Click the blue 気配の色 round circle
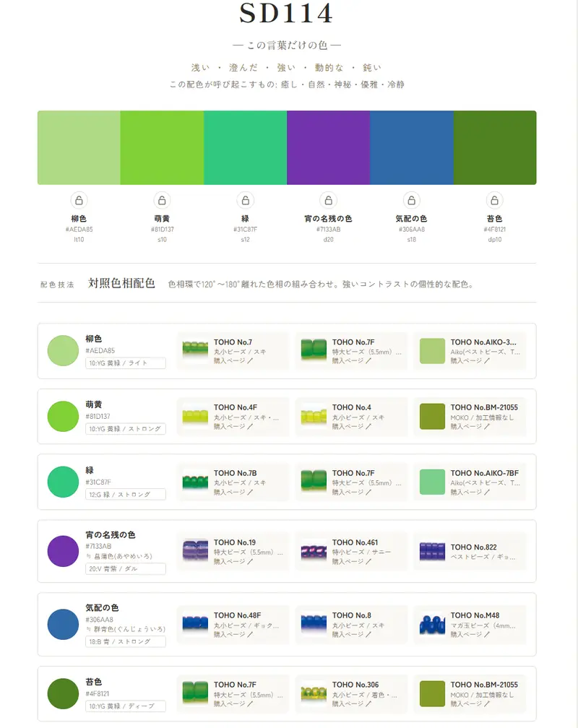578x728 pixels. 63,625
